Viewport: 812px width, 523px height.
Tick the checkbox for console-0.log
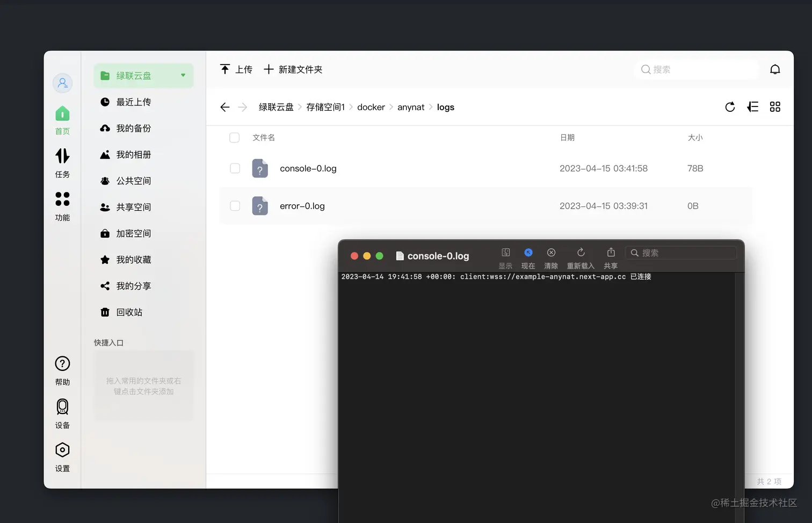(x=235, y=168)
